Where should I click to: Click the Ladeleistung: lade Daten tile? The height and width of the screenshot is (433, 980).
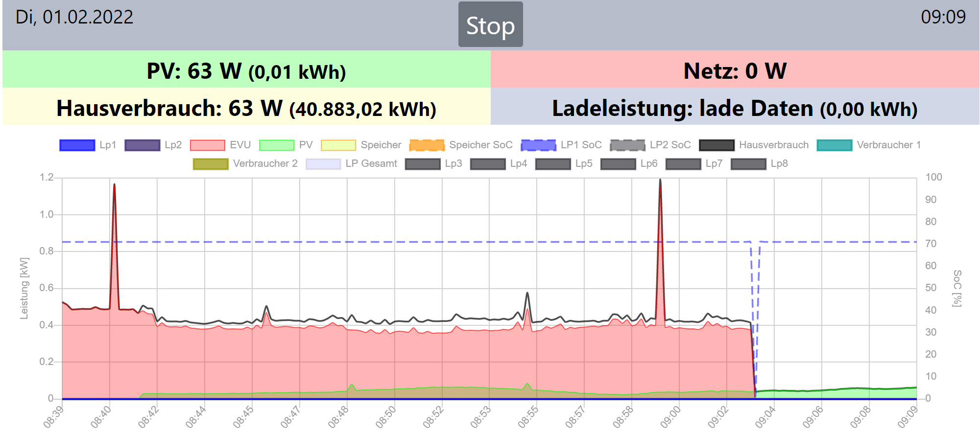coord(735,107)
